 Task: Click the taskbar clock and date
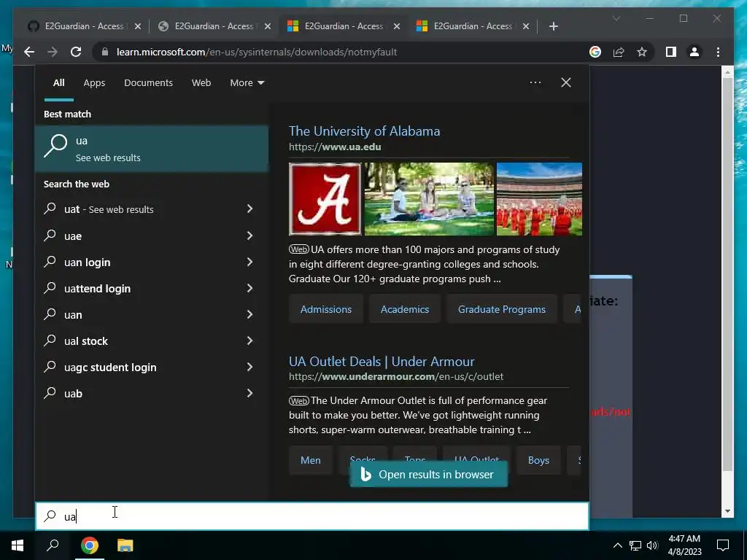[684, 545]
